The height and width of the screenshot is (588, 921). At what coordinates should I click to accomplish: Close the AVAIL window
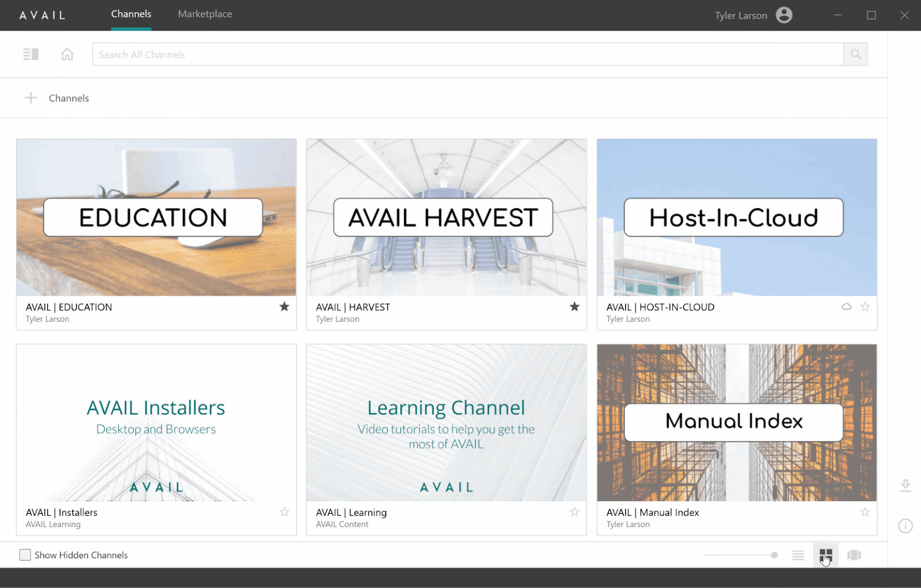click(904, 15)
